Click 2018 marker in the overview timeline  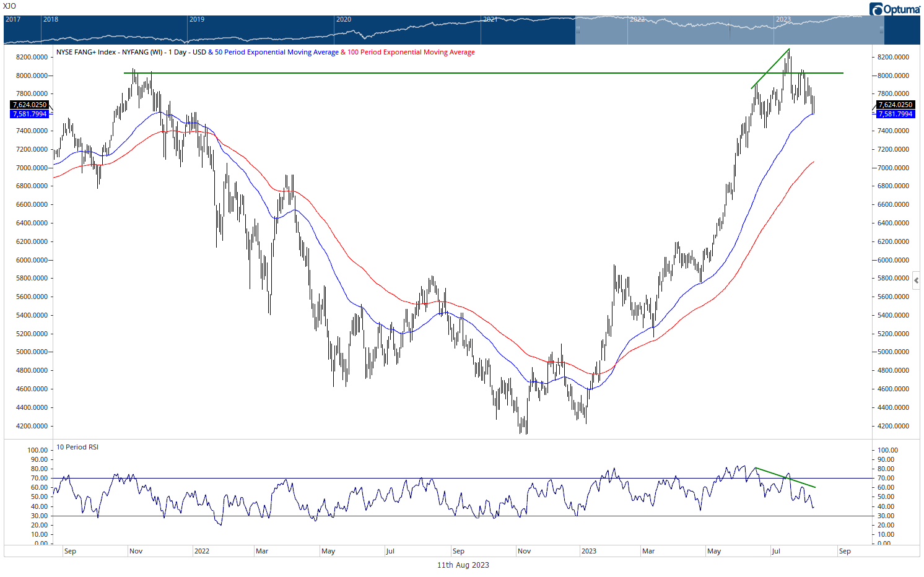click(x=50, y=19)
